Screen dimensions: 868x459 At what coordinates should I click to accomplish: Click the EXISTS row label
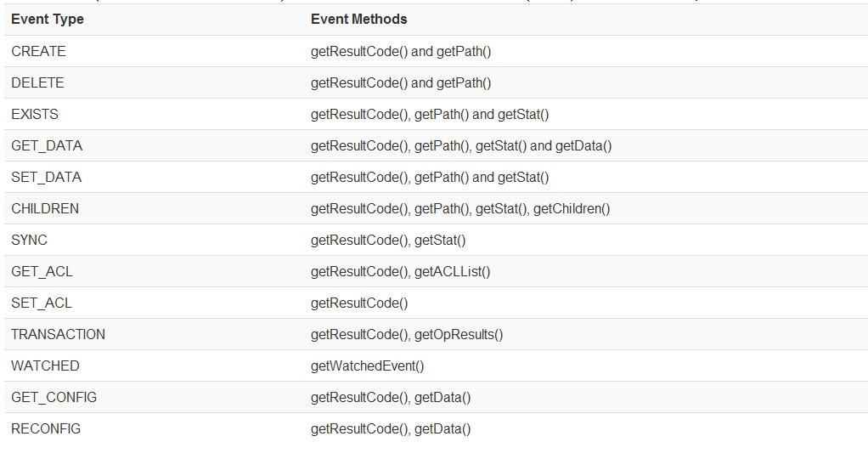35,114
